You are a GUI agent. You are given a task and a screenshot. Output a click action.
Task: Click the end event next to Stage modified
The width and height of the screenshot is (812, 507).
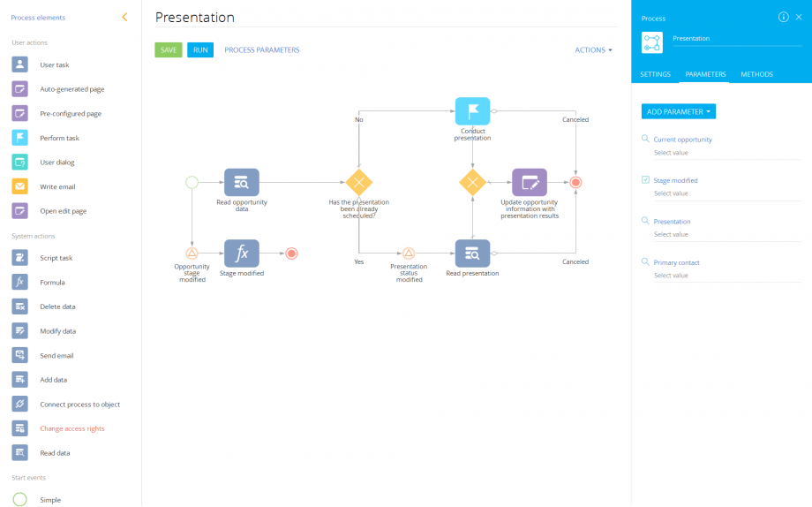click(291, 253)
